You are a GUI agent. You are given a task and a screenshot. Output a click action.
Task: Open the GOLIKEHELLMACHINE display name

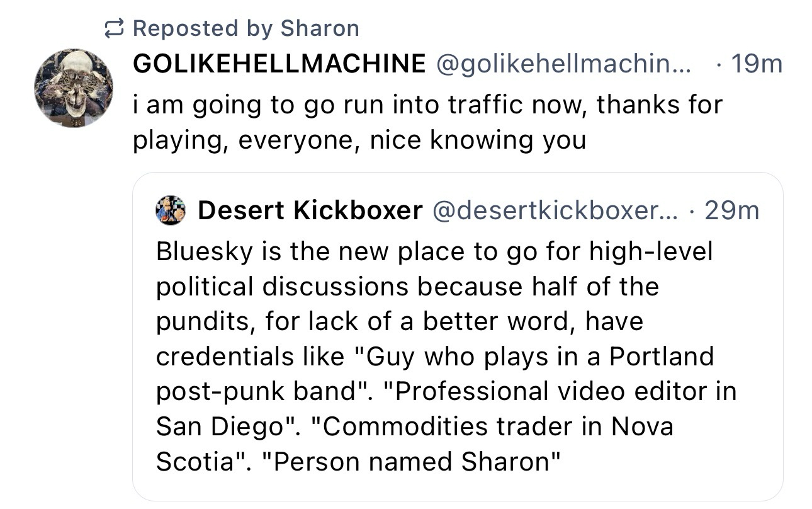click(279, 64)
